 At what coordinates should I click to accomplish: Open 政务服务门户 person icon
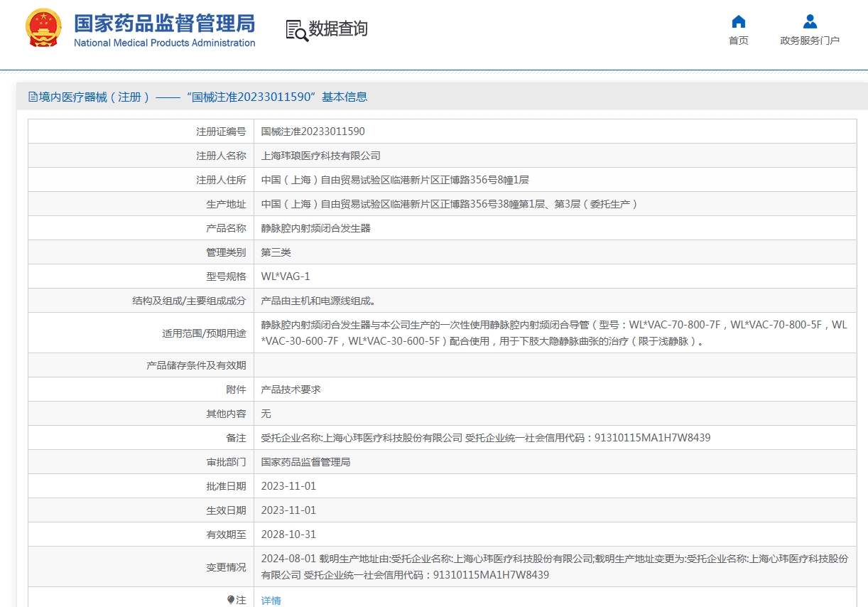tap(810, 21)
